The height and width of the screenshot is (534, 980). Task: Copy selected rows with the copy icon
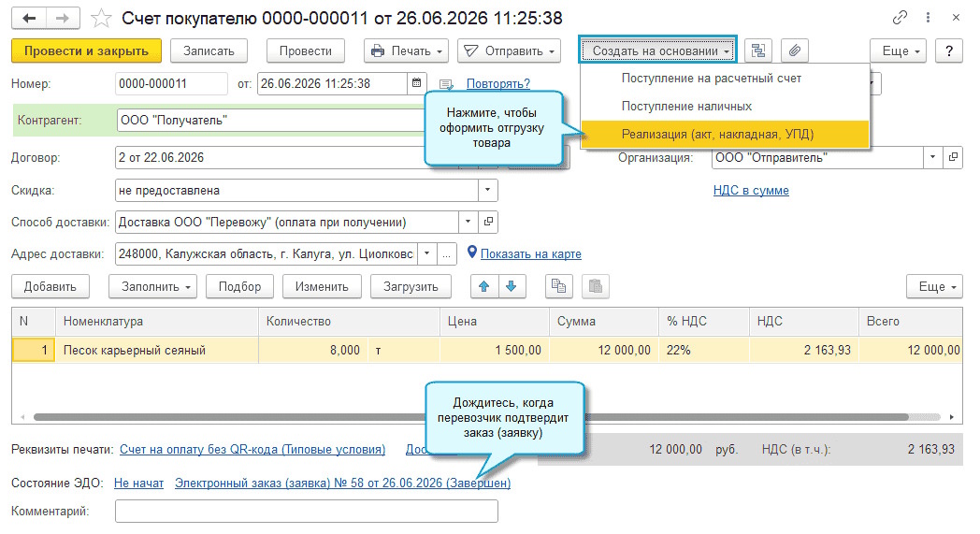pos(558,286)
